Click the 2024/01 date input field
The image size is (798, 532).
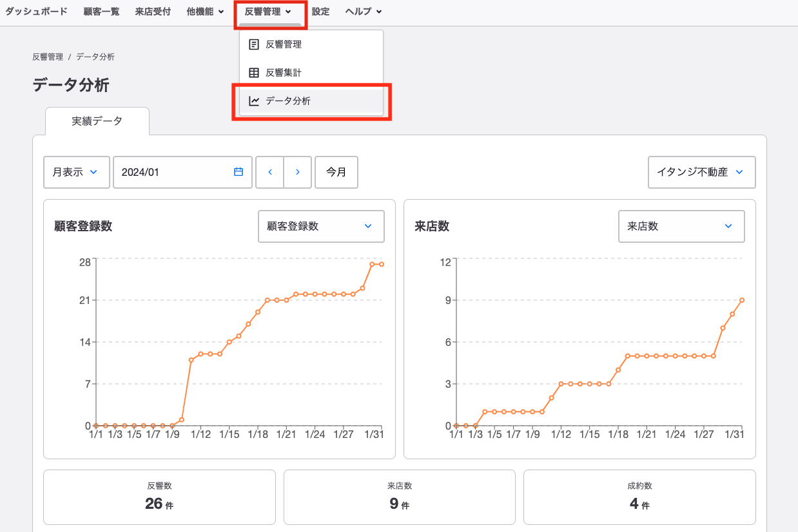(182, 172)
